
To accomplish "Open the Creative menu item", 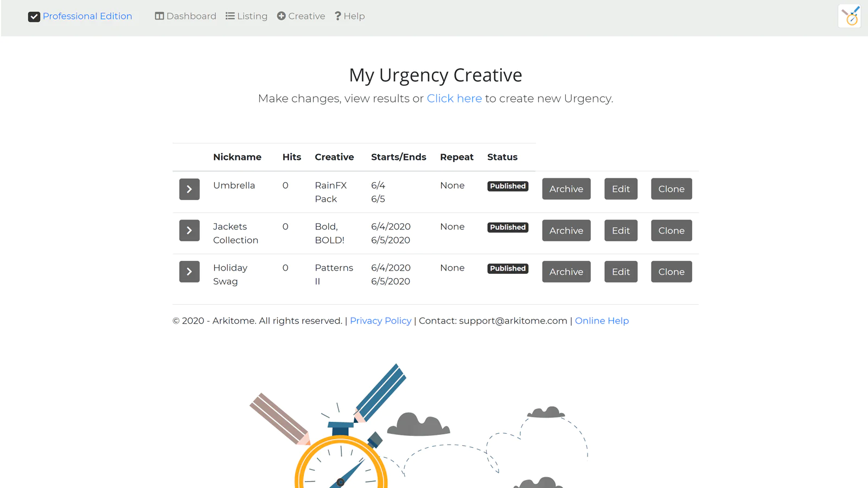I will pos(301,16).
